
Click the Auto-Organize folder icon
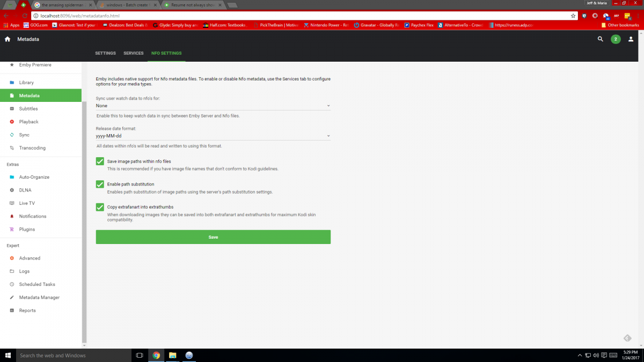coord(12,177)
